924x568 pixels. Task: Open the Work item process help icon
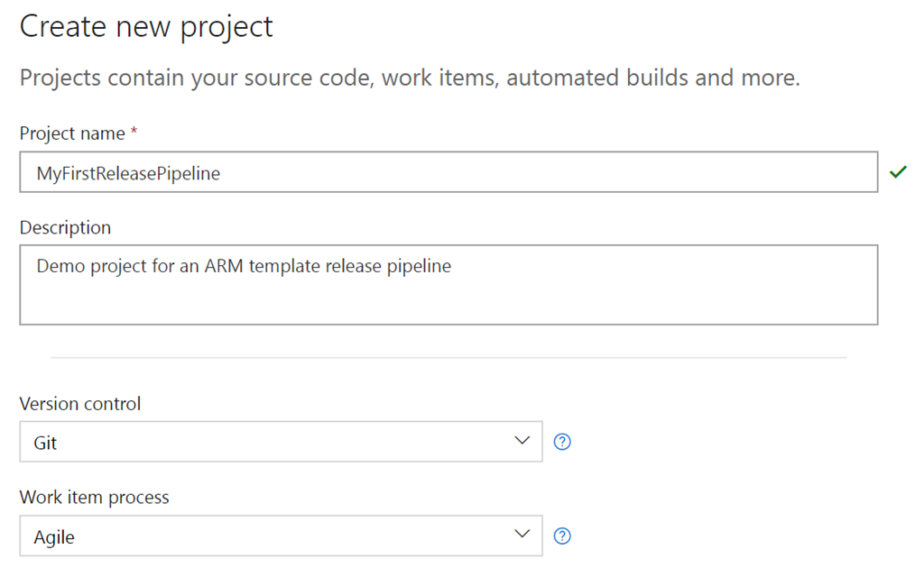tap(562, 536)
